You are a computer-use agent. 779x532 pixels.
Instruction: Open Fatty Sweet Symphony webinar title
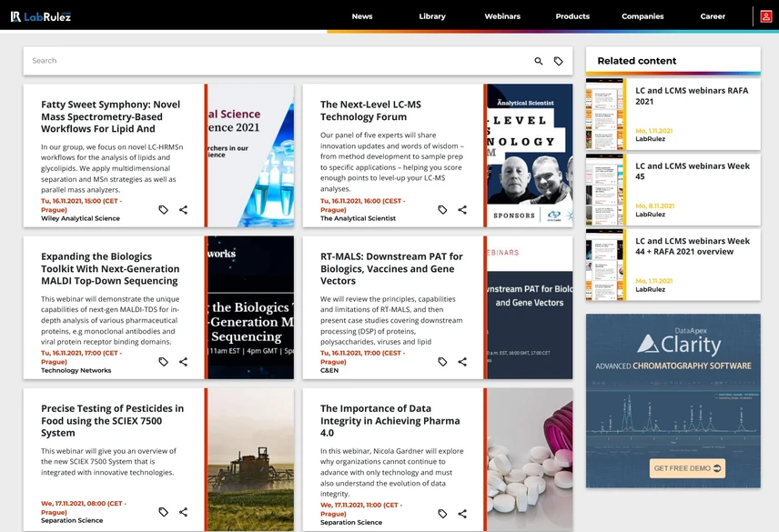click(x=110, y=116)
